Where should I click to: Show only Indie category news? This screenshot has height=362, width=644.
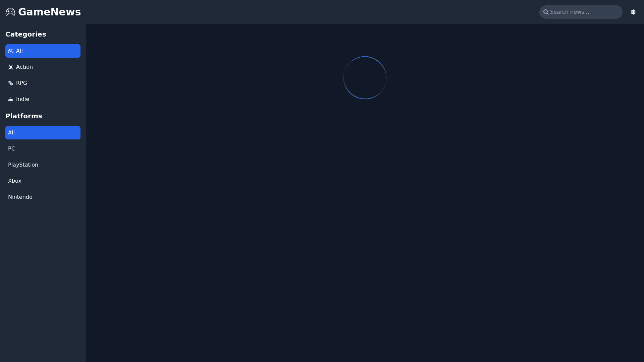(x=43, y=99)
